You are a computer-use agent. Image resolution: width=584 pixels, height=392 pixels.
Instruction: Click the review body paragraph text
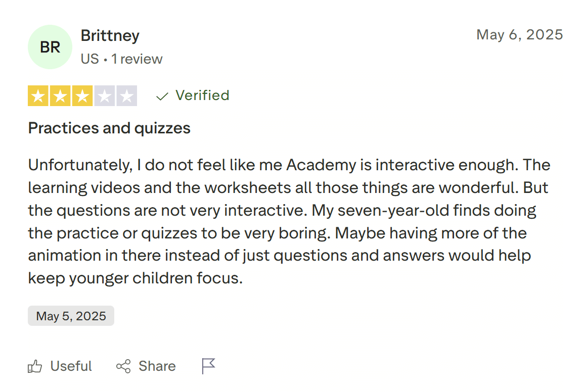[x=288, y=221]
